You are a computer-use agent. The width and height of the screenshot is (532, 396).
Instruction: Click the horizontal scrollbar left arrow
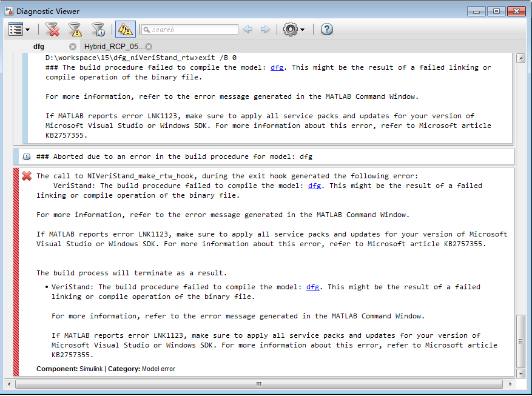pos(9,384)
